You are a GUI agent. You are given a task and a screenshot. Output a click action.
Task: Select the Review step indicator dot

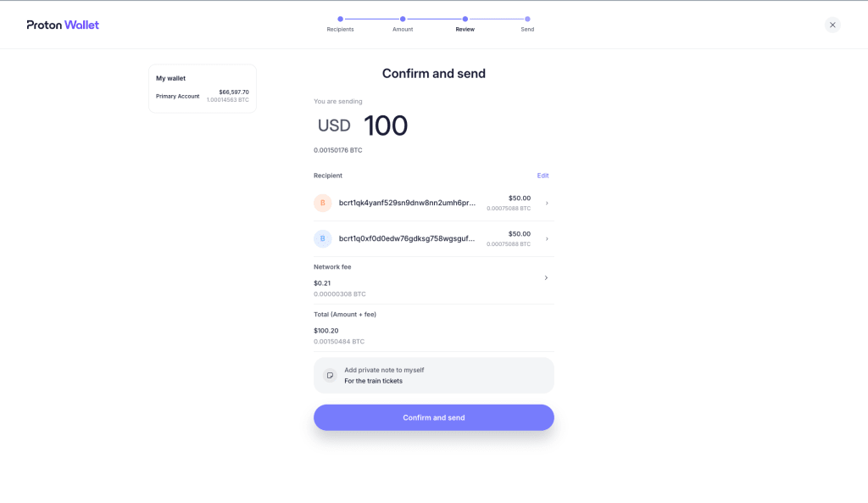coord(465,17)
